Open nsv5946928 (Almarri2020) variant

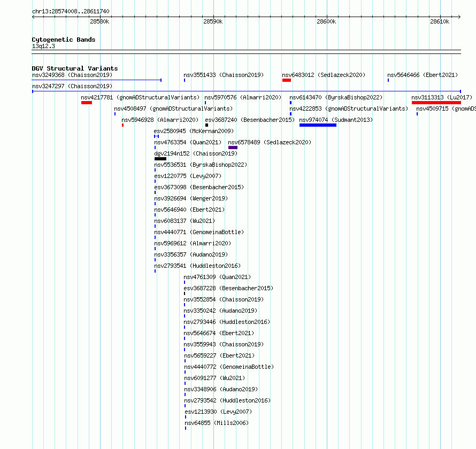tap(160, 120)
